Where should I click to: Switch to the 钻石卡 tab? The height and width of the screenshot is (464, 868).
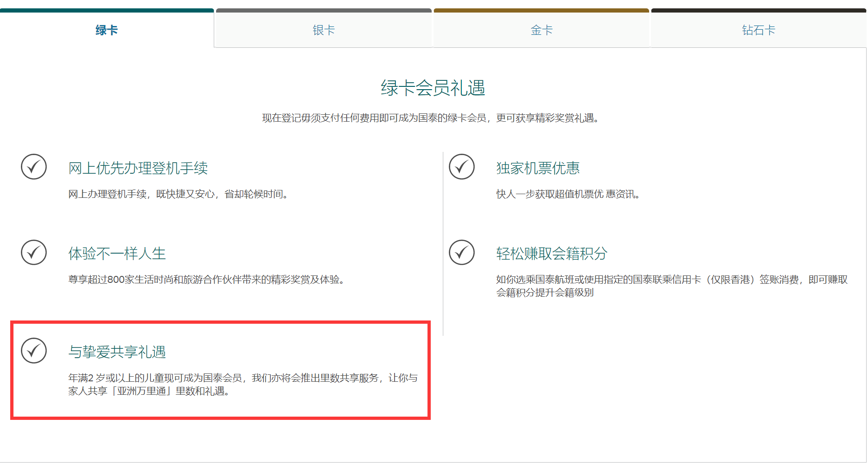(x=759, y=28)
